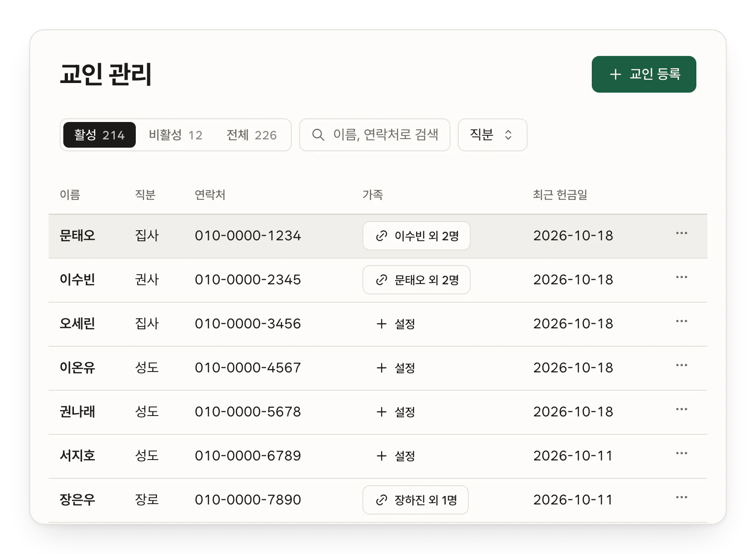Select member name 이수빈
Image resolution: width=756 pixels, height=554 pixels.
77,280
